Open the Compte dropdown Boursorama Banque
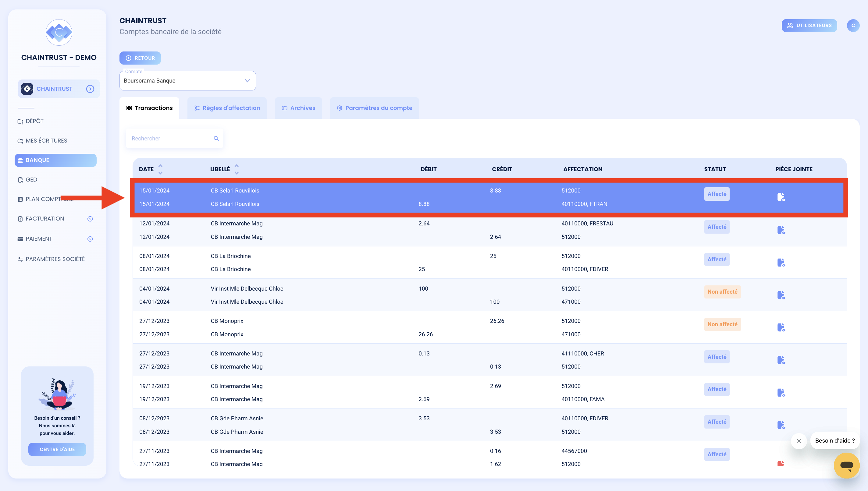The height and width of the screenshot is (491, 868). pyautogui.click(x=187, y=81)
